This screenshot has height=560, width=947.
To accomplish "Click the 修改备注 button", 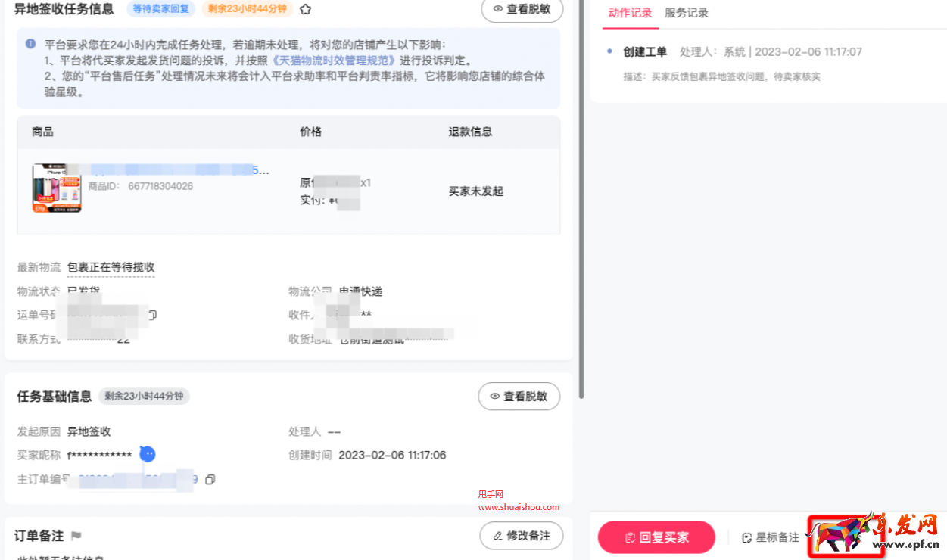I will pos(522,536).
